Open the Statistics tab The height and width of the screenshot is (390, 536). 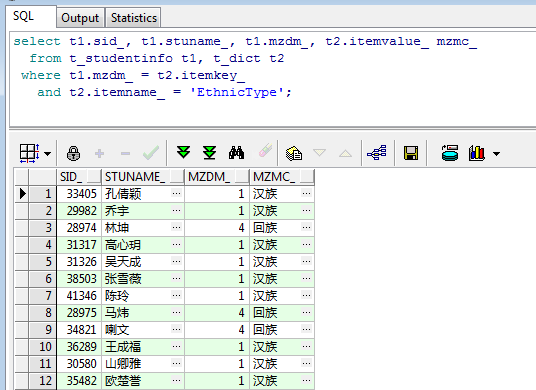pyautogui.click(x=133, y=18)
